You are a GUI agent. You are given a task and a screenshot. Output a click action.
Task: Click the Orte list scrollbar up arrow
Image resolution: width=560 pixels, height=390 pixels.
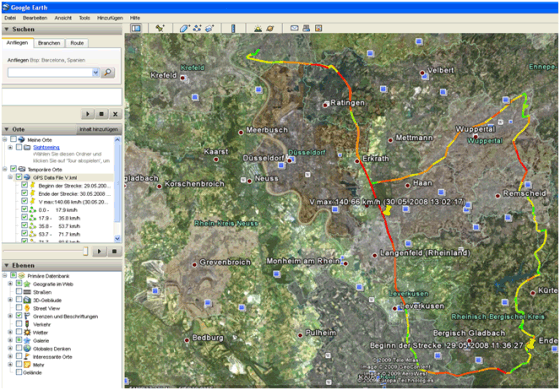click(118, 140)
